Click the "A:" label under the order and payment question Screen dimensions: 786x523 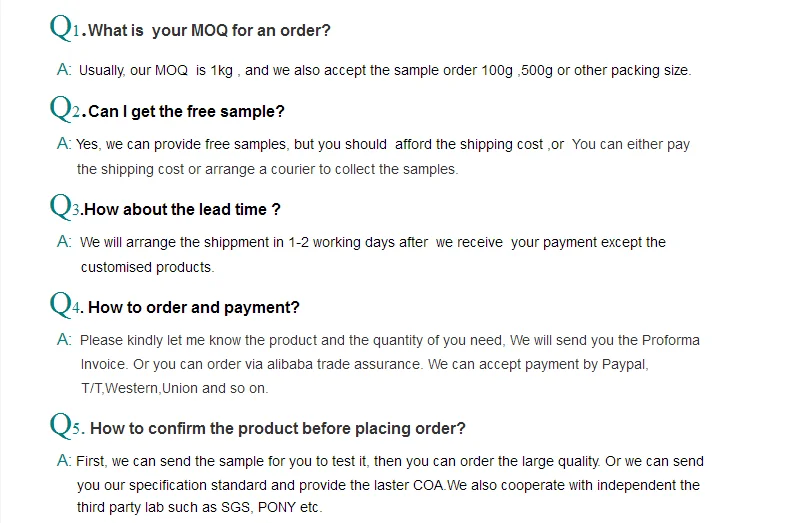point(64,339)
